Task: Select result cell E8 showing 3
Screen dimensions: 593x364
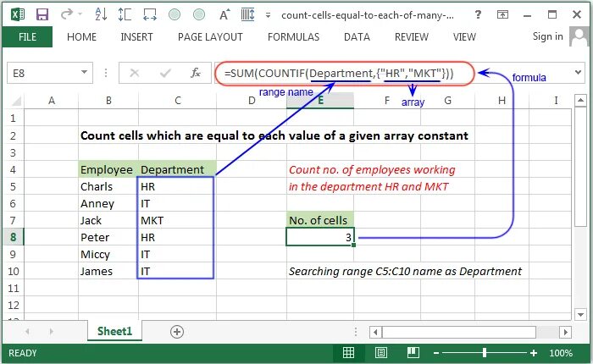Action: [320, 237]
